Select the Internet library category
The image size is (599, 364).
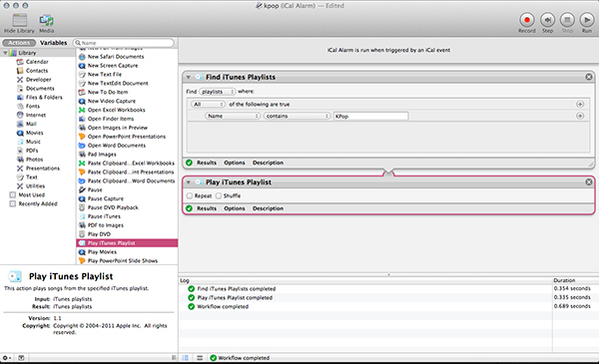(x=36, y=115)
